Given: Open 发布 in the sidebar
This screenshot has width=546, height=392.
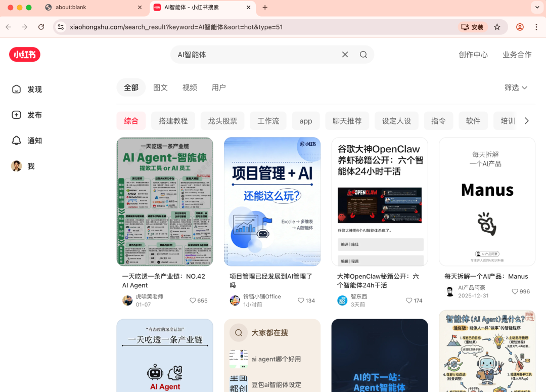Looking at the screenshot, I should click(27, 115).
